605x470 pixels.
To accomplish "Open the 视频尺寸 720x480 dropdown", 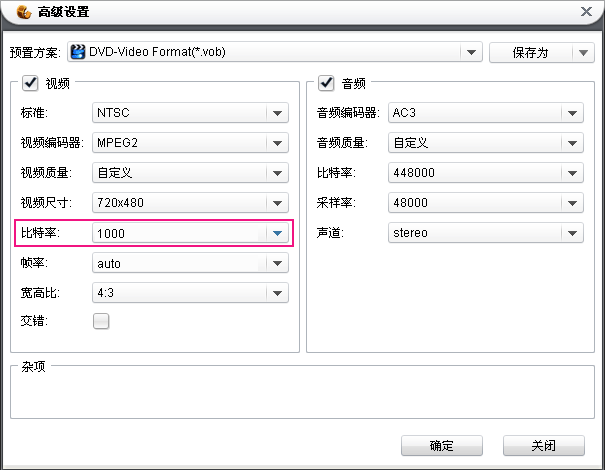I will tap(277, 203).
